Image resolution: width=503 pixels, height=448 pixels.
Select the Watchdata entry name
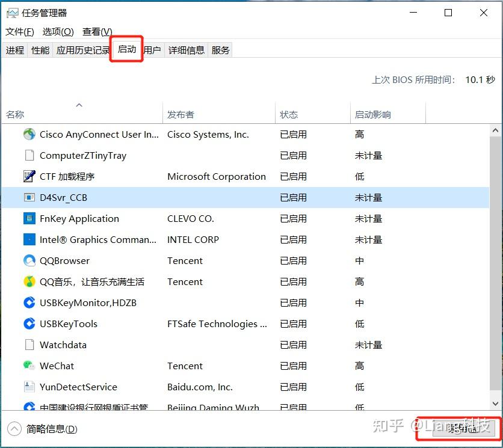[63, 345]
